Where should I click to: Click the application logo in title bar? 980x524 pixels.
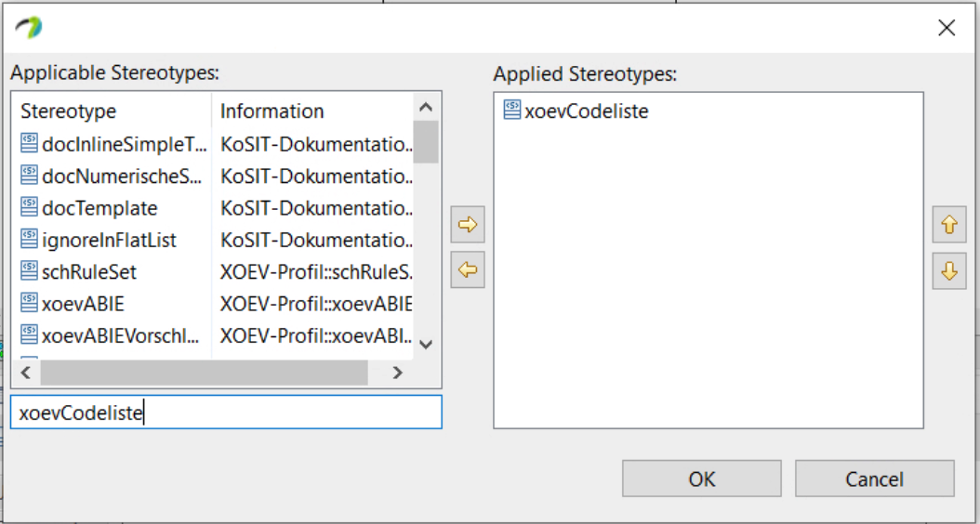tap(29, 28)
